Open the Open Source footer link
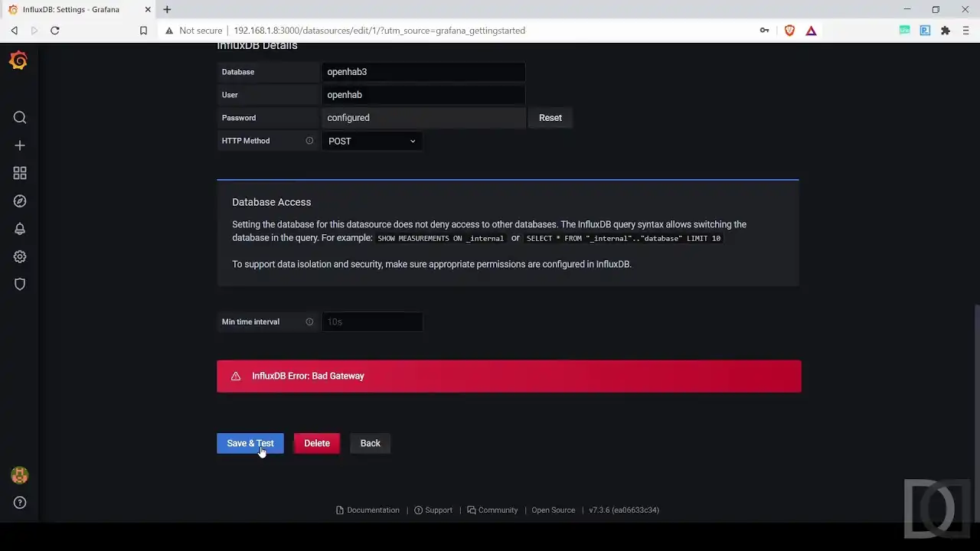The width and height of the screenshot is (980, 551). [x=554, y=510]
